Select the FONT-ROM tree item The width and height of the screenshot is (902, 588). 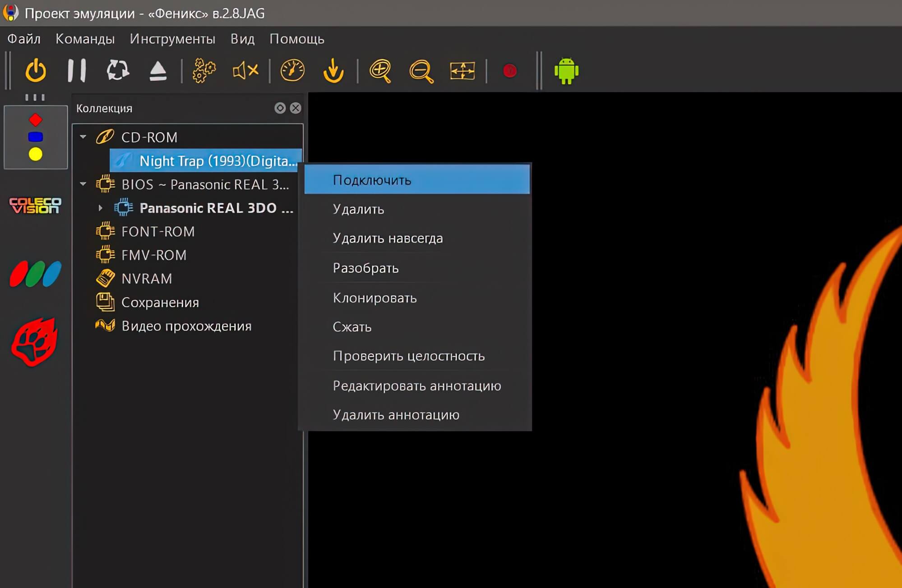click(158, 231)
